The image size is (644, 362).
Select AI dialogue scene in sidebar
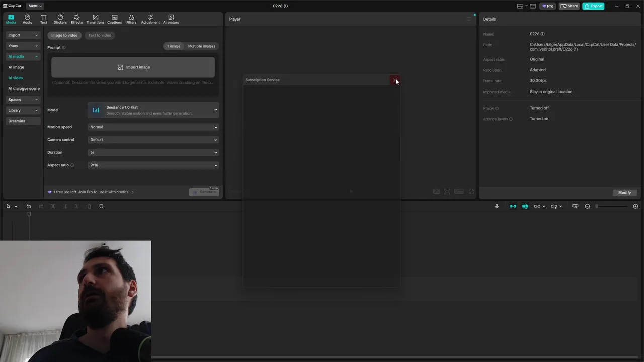pyautogui.click(x=24, y=88)
